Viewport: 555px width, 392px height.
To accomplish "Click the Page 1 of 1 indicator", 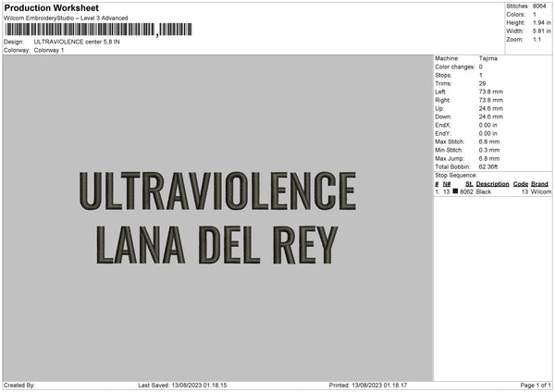I will pos(536,386).
